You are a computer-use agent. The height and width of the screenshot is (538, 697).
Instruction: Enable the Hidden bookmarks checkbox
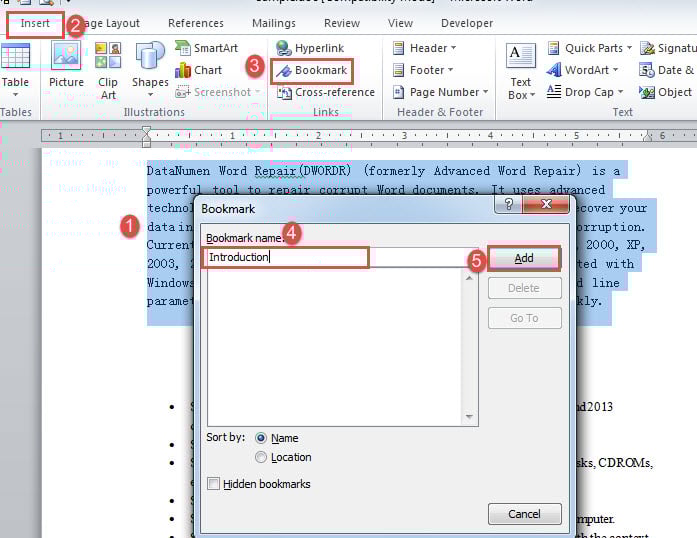(x=213, y=484)
